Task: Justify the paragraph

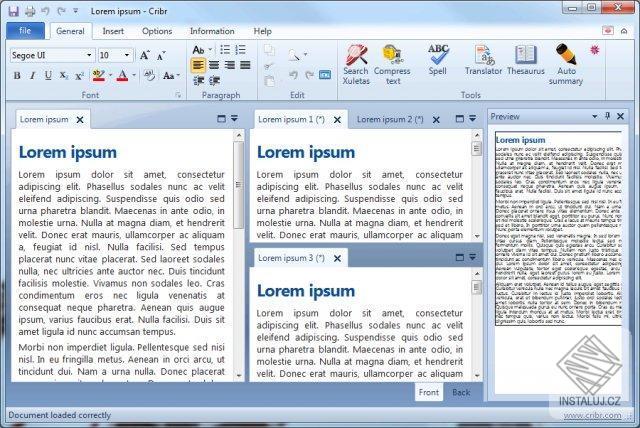Action: pyautogui.click(x=245, y=65)
